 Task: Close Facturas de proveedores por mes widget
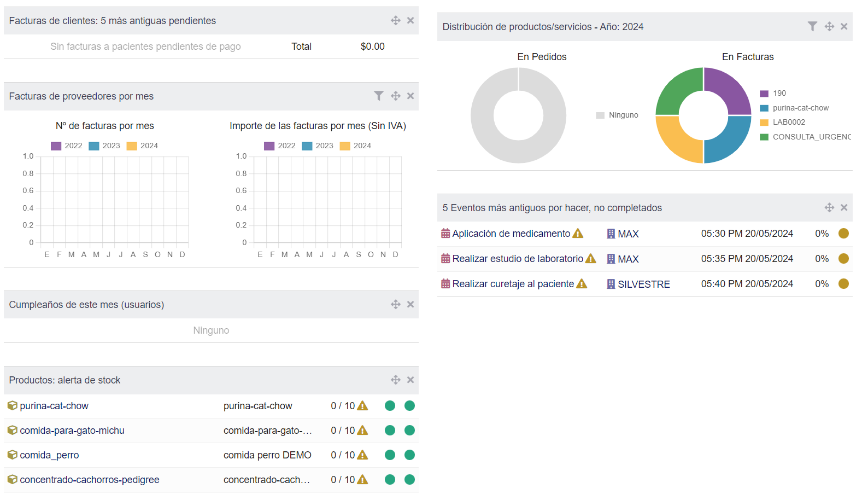[x=410, y=96]
